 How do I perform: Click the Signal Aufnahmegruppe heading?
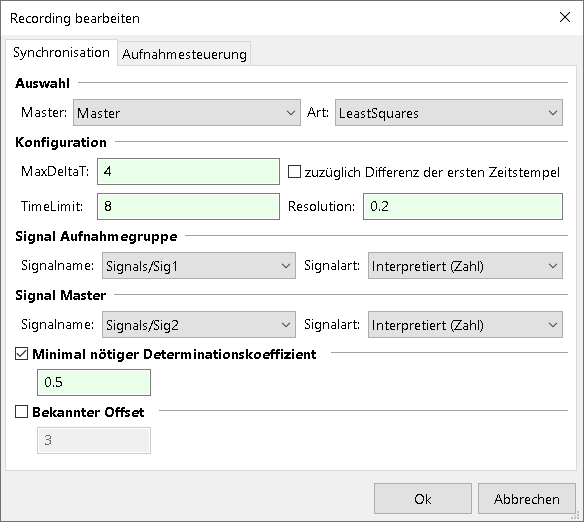click(96, 236)
